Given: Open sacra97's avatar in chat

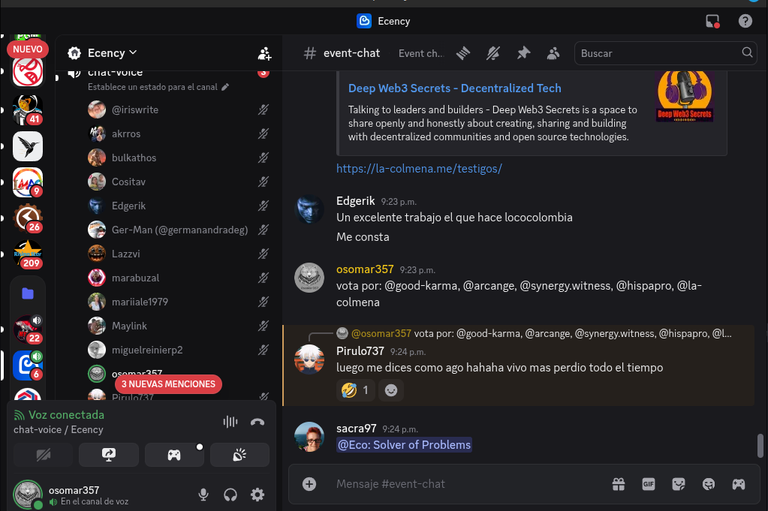Looking at the screenshot, I should pos(309,437).
